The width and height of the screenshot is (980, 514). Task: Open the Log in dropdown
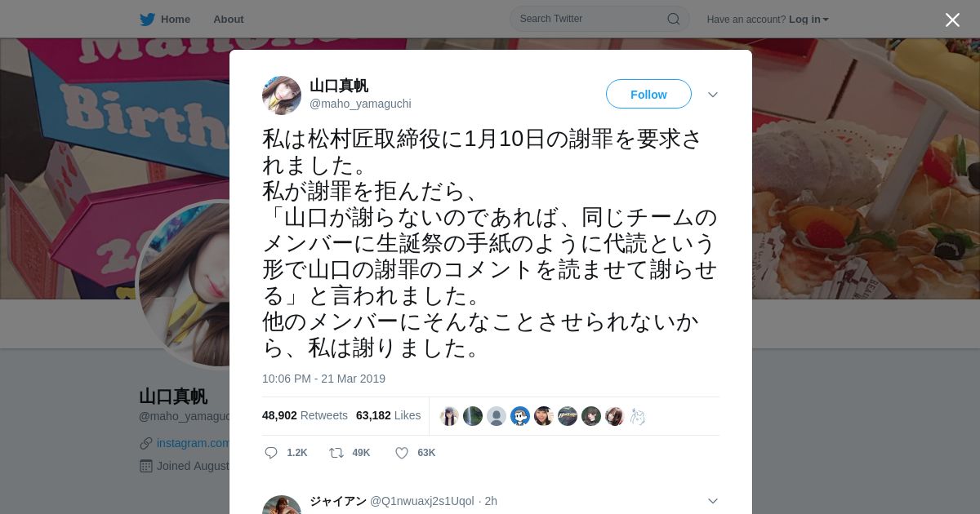(808, 20)
